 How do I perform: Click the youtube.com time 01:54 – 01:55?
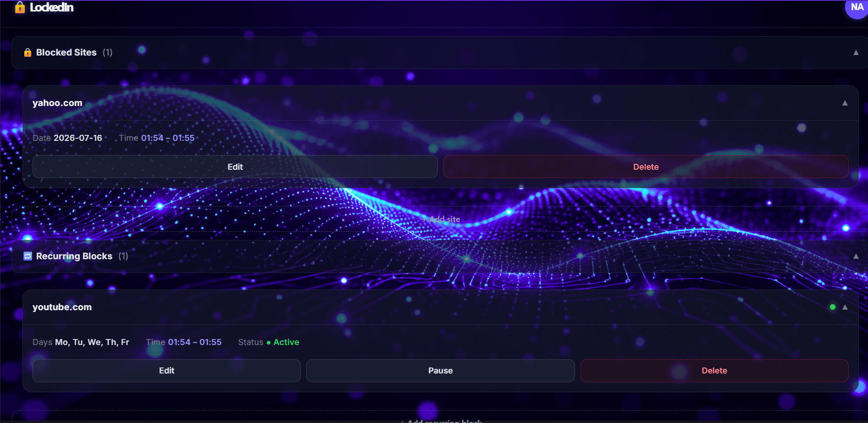coord(195,342)
